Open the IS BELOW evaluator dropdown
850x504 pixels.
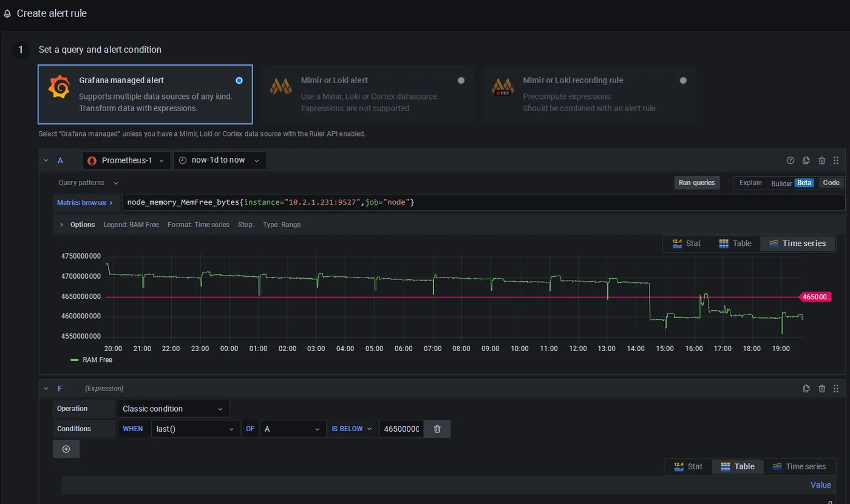pos(352,429)
